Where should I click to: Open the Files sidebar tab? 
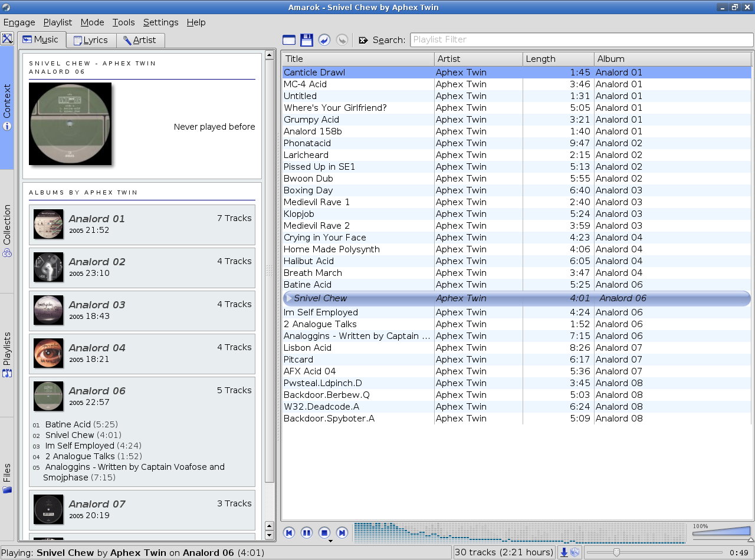7,479
